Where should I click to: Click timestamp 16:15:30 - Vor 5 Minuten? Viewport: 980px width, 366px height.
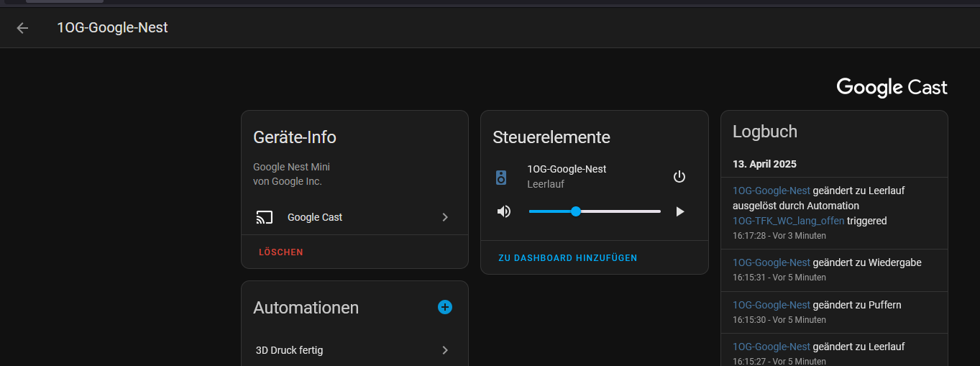(779, 320)
